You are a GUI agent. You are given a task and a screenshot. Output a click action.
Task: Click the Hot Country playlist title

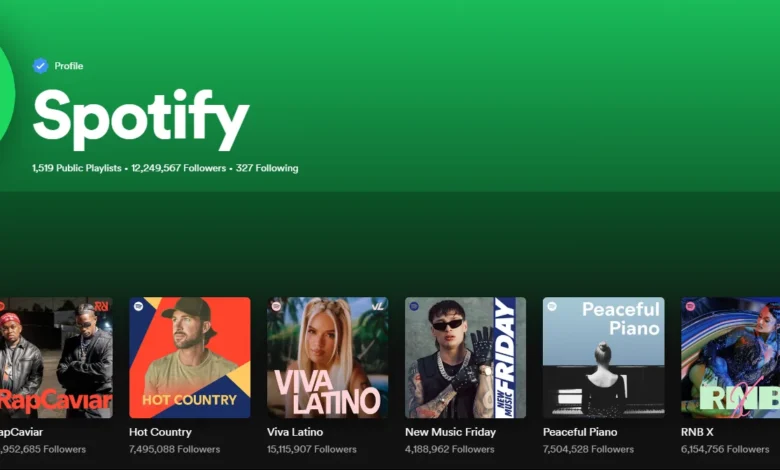pyautogui.click(x=160, y=432)
